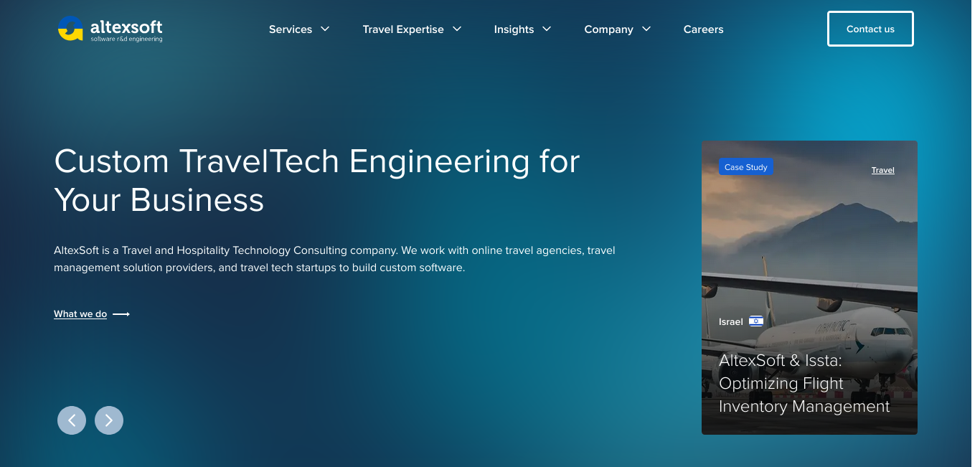The image size is (980, 467).
Task: Click arrow beside What we do
Action: click(x=121, y=314)
